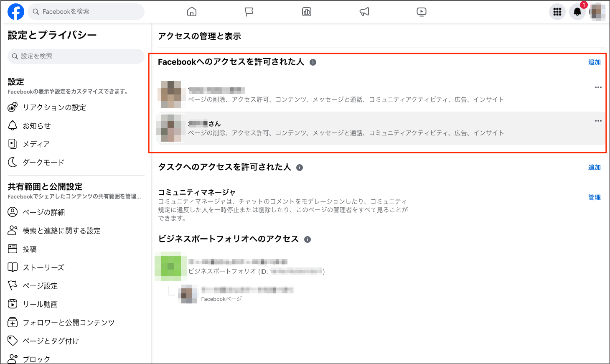Image resolution: width=610 pixels, height=364 pixels.
Task: Open the Ad Center megaphone icon
Action: coord(364,12)
